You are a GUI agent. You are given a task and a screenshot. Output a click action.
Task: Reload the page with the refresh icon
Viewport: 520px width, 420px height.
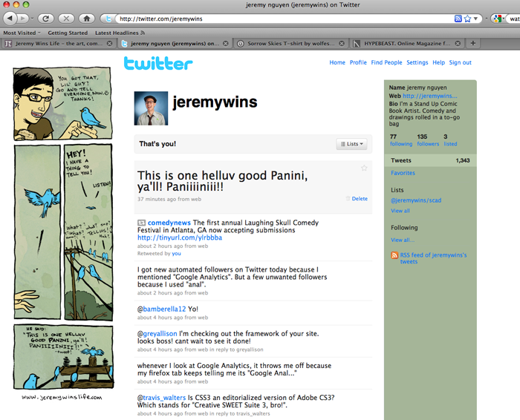click(x=46, y=19)
